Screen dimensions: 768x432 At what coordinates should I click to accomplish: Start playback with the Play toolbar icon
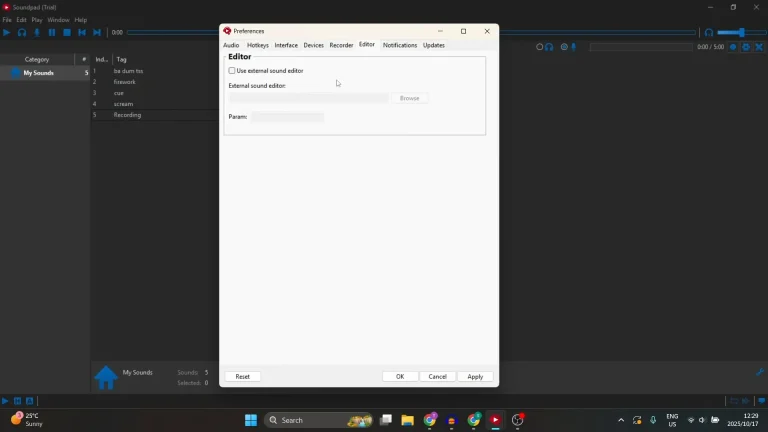tap(6, 32)
